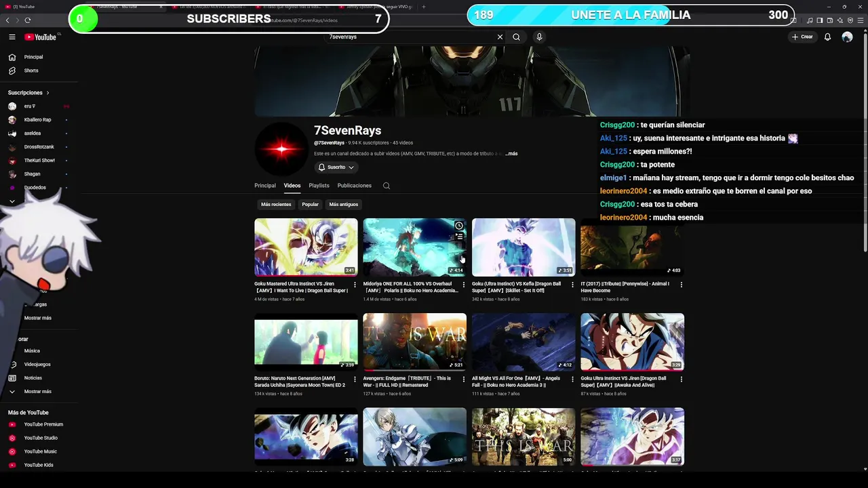Image resolution: width=868 pixels, height=488 pixels.
Task: Click Watch Later clock on Midoriya thumbnail
Action: (x=459, y=226)
